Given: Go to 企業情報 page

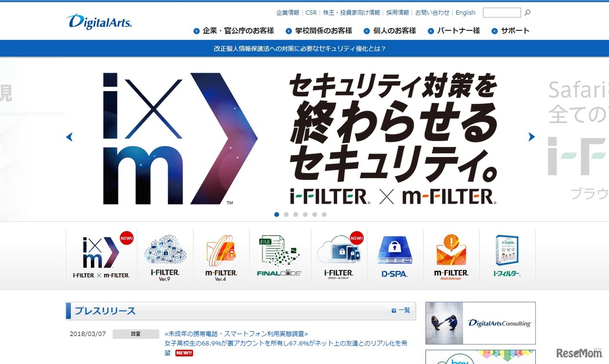Looking at the screenshot, I should click(x=288, y=13).
